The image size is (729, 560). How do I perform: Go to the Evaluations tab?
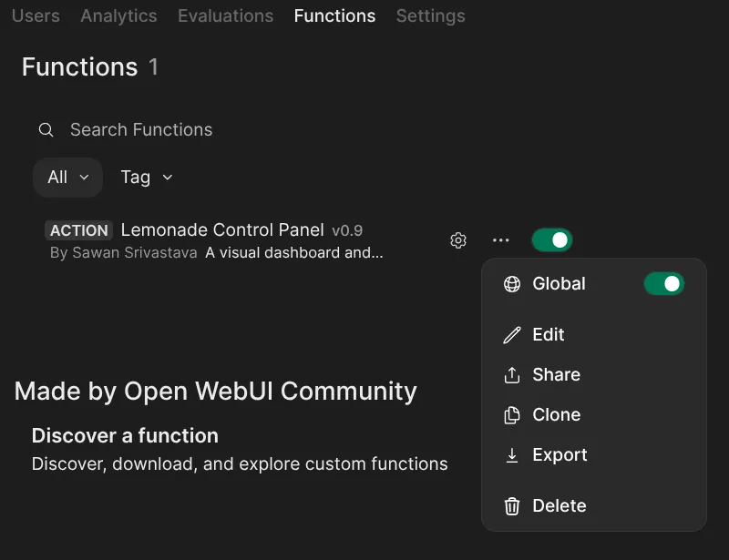point(225,15)
